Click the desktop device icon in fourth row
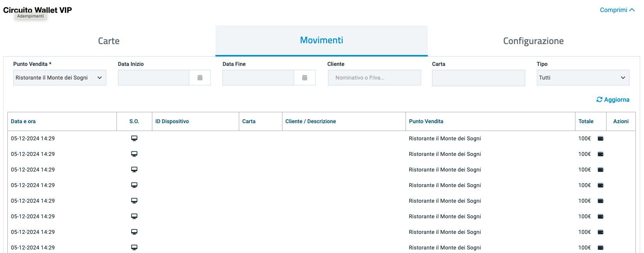The height and width of the screenshot is (253, 644). coord(134,185)
